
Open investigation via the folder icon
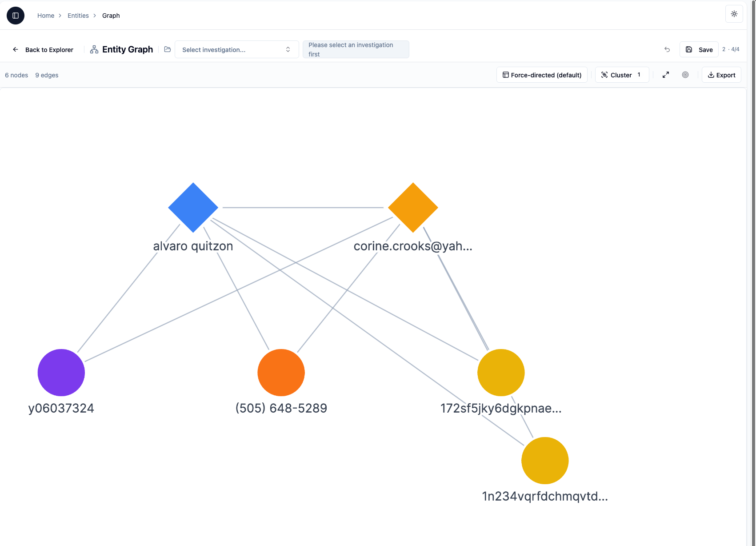pyautogui.click(x=167, y=49)
